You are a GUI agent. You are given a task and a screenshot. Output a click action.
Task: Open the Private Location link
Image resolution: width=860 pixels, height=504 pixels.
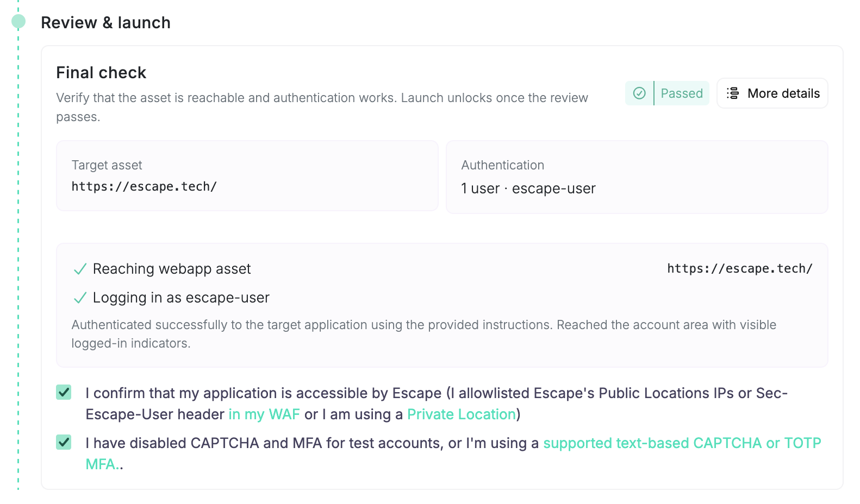pyautogui.click(x=462, y=414)
